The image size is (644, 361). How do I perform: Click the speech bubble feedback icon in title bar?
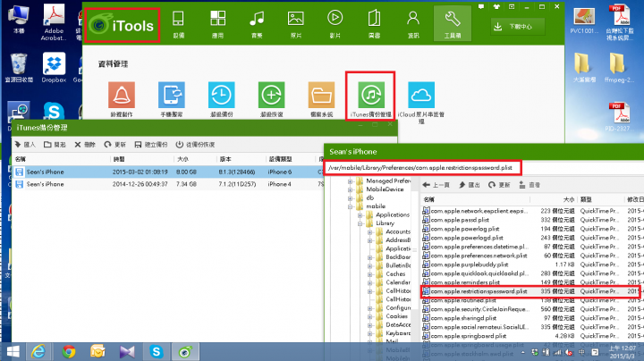click(x=481, y=6)
